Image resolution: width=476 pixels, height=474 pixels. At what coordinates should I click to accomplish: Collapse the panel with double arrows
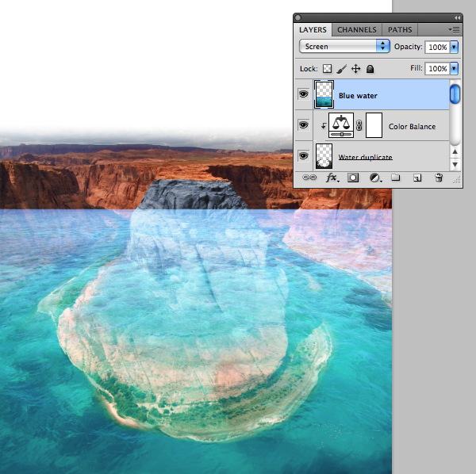pyautogui.click(x=457, y=18)
